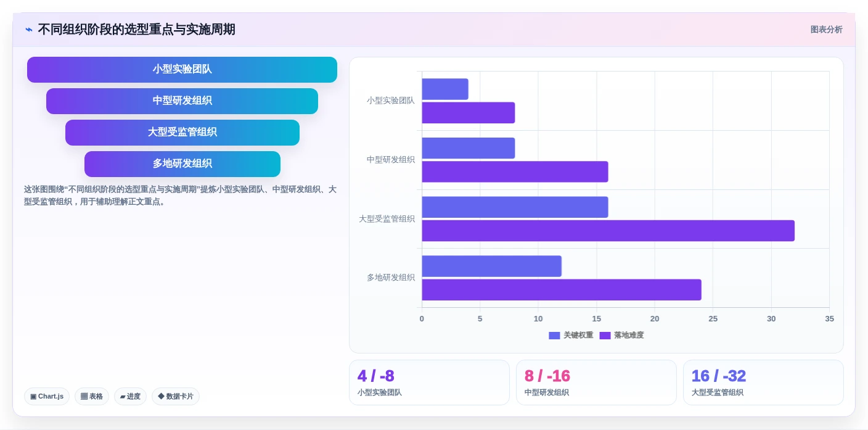Click 多地研发组织 关键权重 bar in chart
The height and width of the screenshot is (430, 868).
(x=491, y=266)
